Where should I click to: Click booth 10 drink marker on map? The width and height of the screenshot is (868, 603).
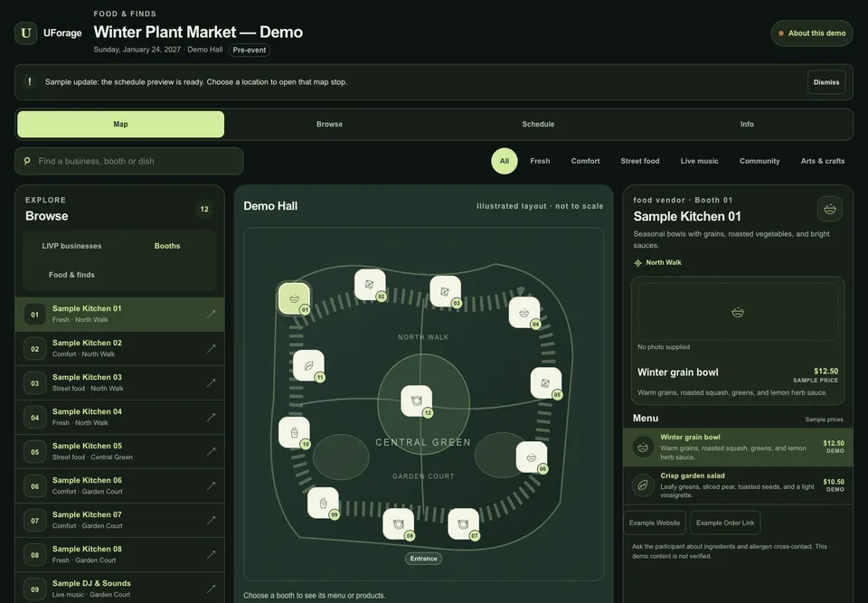click(x=294, y=432)
